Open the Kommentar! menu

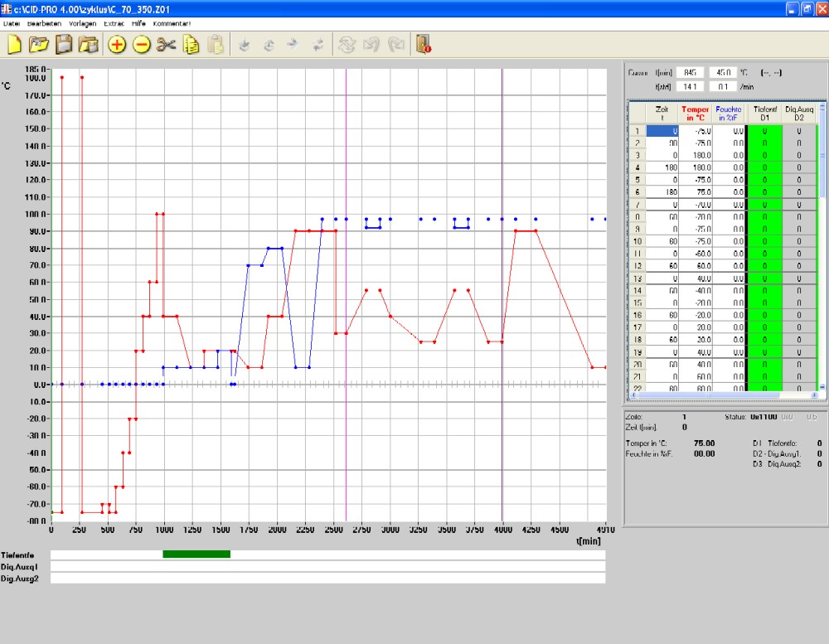(x=172, y=24)
